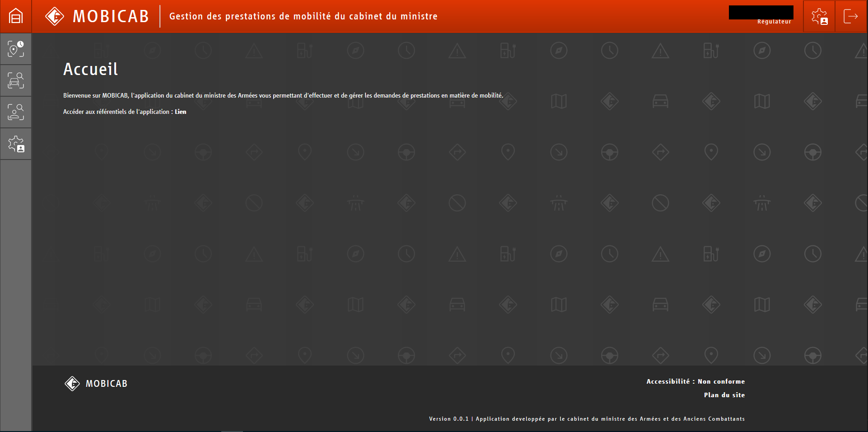Click the footer MOBICAB diamond logo

click(x=72, y=384)
